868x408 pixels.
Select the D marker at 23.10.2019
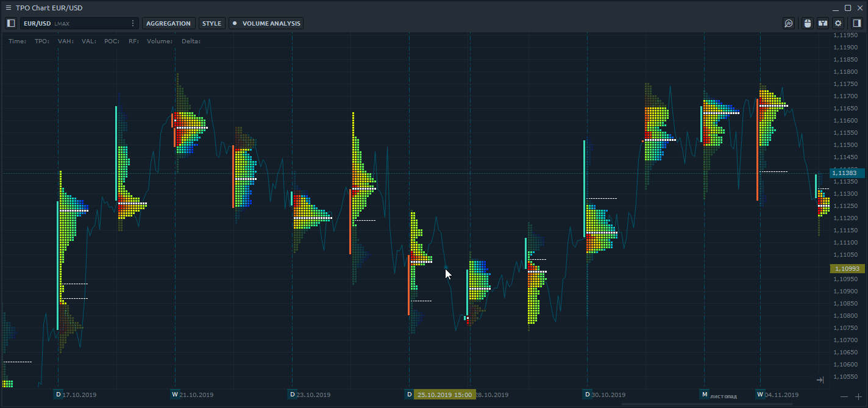coord(292,394)
